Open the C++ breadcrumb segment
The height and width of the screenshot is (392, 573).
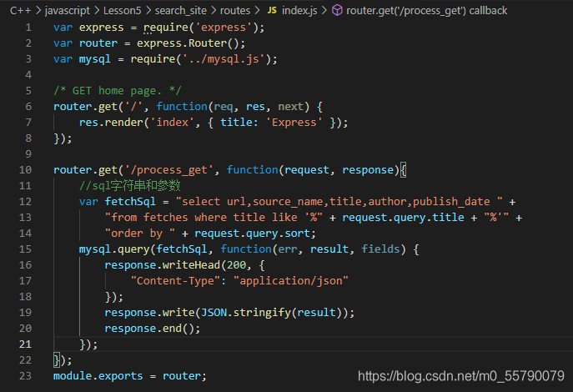point(21,11)
